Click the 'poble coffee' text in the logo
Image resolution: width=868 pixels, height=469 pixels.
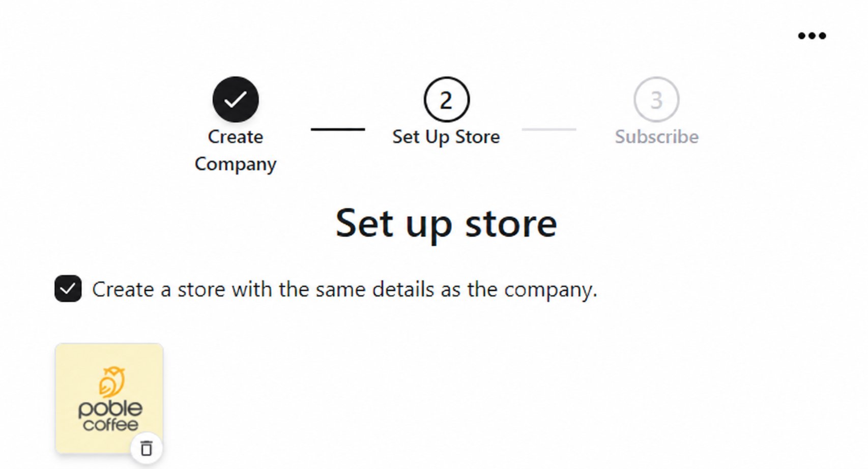point(110,416)
